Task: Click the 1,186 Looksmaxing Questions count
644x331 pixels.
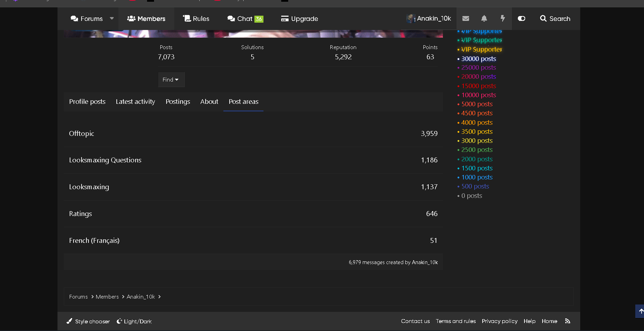Action: pos(429,160)
